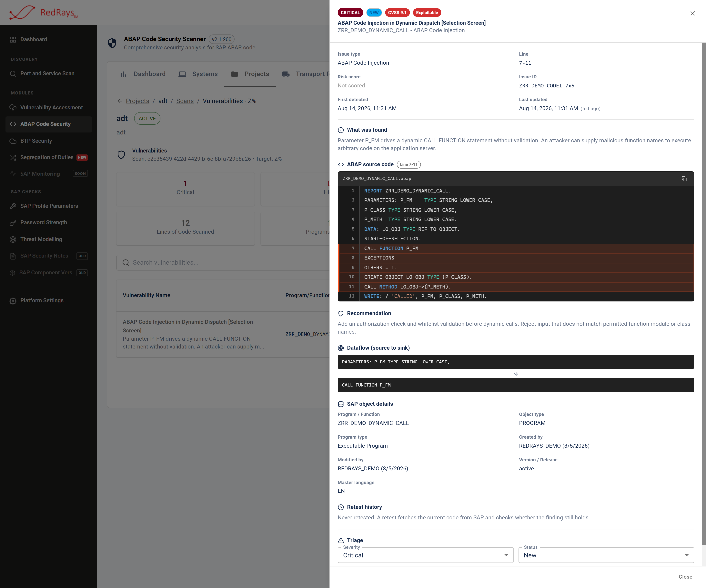Open Password Strength key icon
This screenshot has width=706, height=588.
[13, 222]
